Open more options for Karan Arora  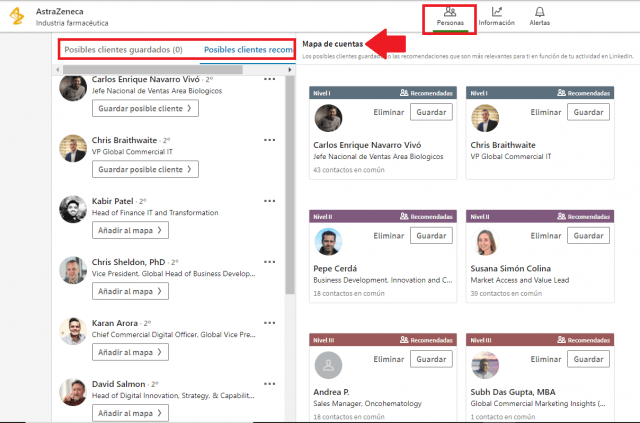(x=269, y=323)
